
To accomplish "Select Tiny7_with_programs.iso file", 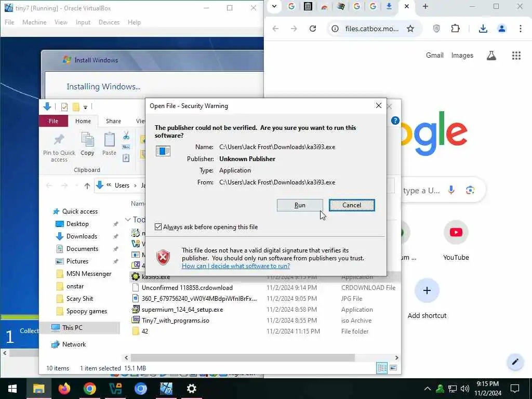I will click(175, 320).
